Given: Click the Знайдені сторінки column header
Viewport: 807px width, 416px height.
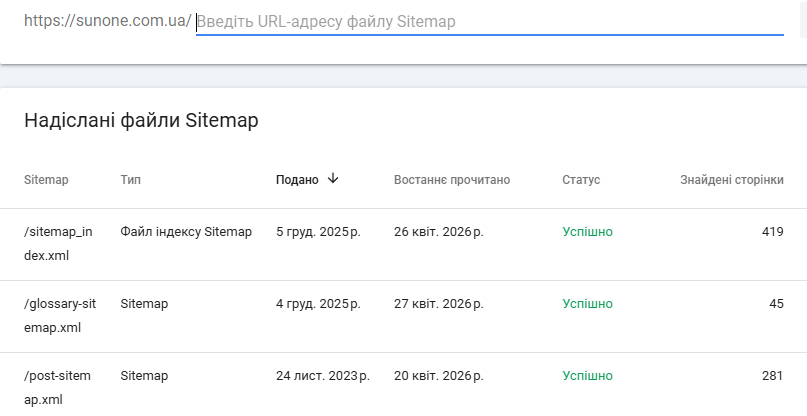Looking at the screenshot, I should coord(731,180).
